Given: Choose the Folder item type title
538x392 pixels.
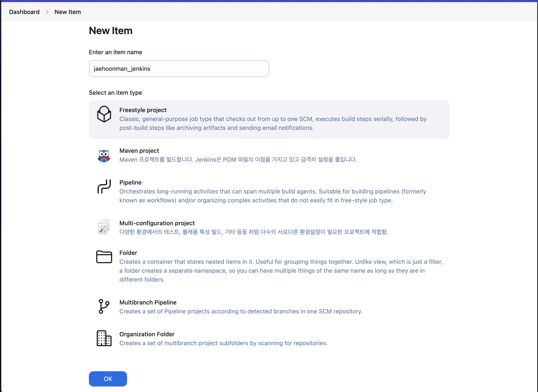Looking at the screenshot, I should point(128,253).
